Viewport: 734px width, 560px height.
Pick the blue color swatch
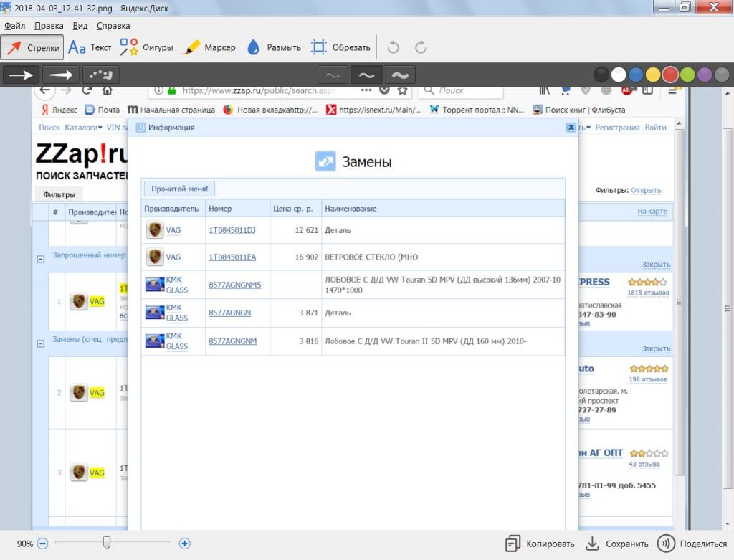click(x=636, y=75)
